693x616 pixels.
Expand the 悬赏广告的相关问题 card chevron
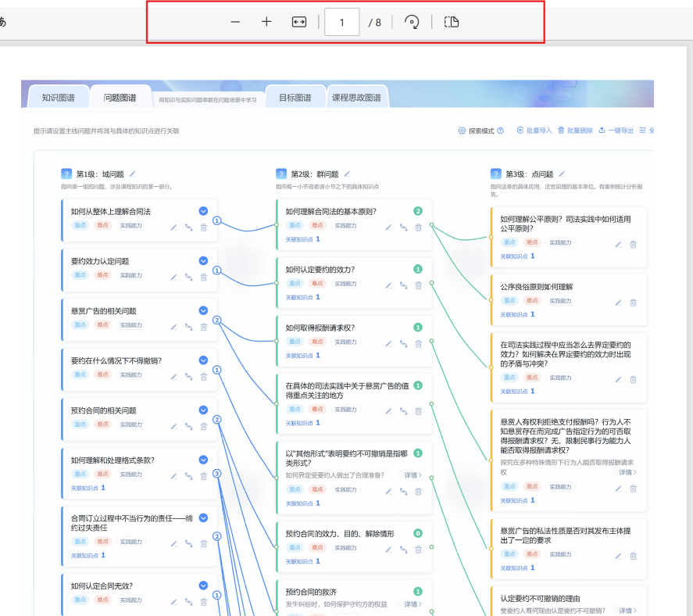click(203, 310)
